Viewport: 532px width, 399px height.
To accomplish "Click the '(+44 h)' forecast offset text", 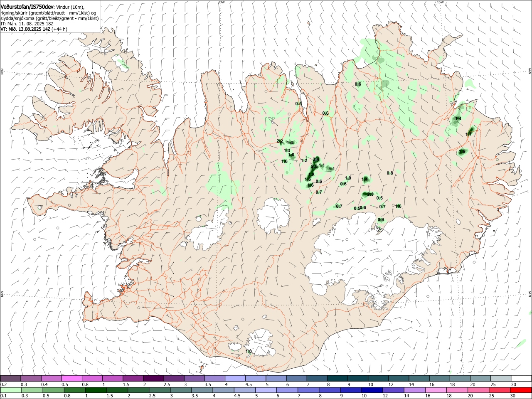I will [x=59, y=29].
